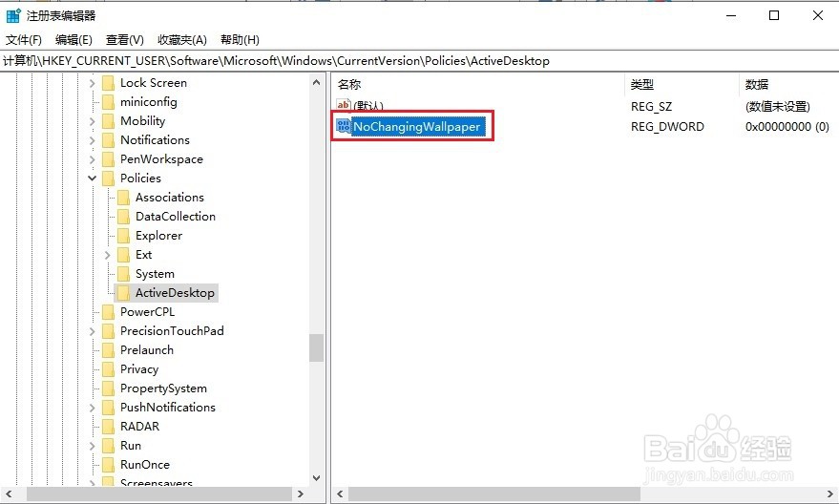839x504 pixels.
Task: Open the 收藏夹(A) menu
Action: click(x=182, y=39)
